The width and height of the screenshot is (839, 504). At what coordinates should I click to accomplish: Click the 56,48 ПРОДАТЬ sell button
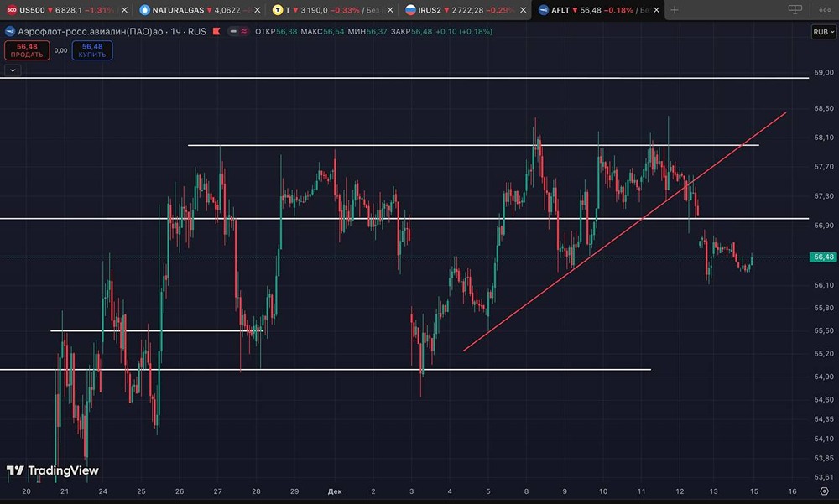point(27,50)
